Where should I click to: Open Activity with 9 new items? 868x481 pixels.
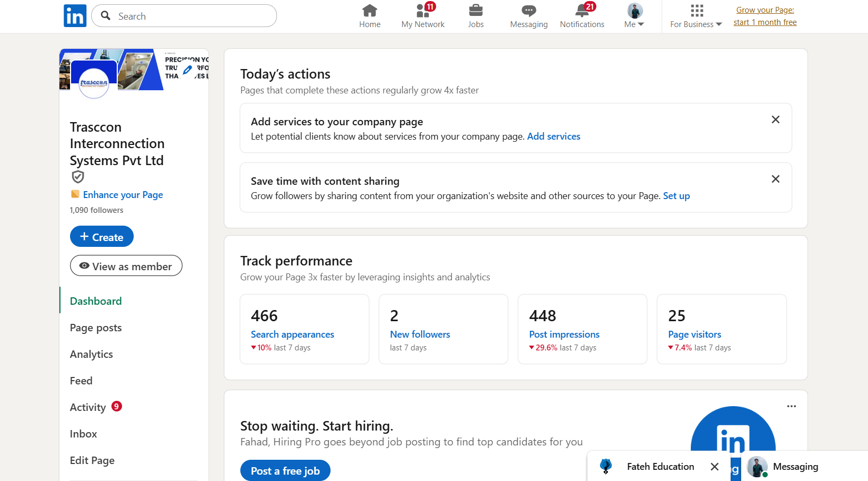[96, 407]
